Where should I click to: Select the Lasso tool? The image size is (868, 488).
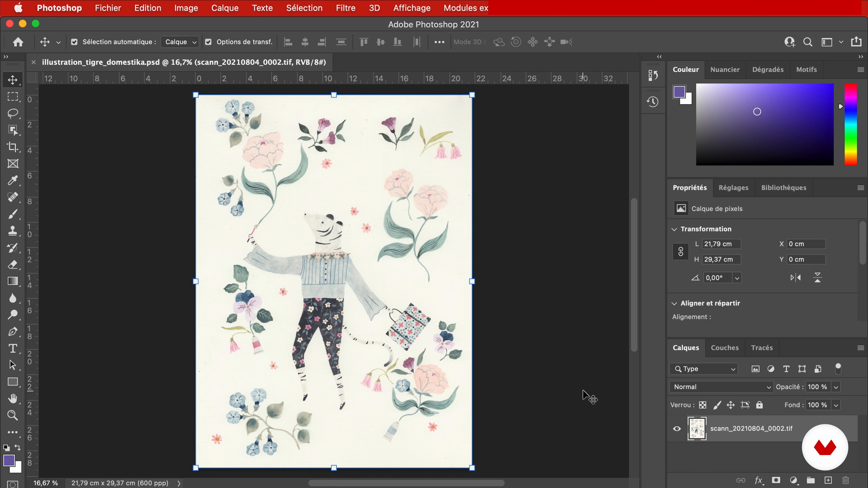pos(13,113)
